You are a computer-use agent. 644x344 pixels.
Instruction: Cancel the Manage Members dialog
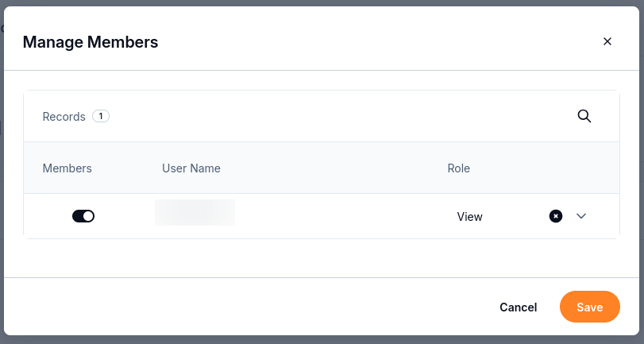point(518,307)
